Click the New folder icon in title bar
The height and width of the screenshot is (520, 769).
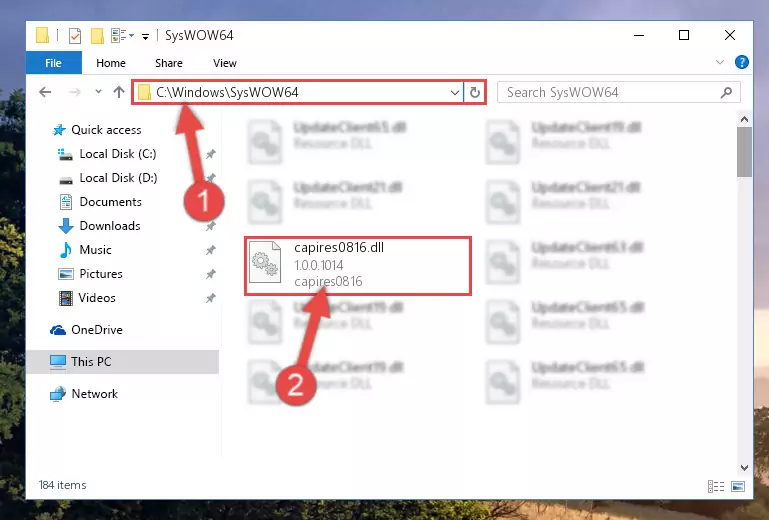click(97, 36)
